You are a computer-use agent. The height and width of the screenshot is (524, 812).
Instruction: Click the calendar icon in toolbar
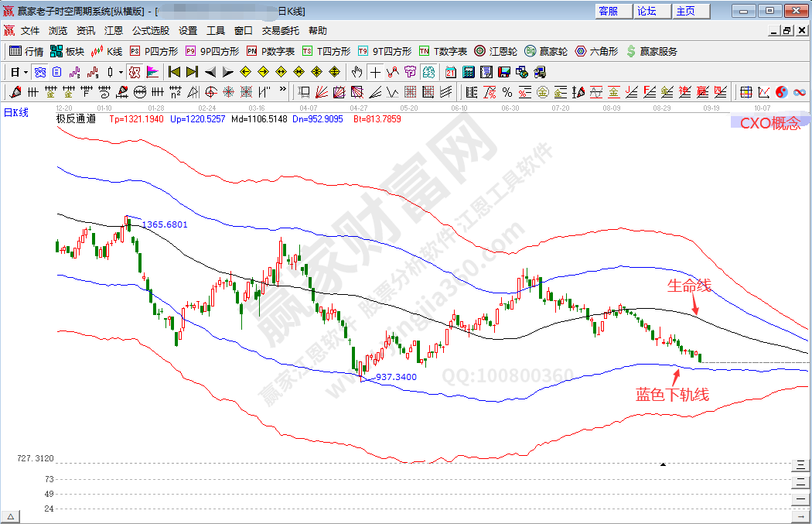click(451, 72)
